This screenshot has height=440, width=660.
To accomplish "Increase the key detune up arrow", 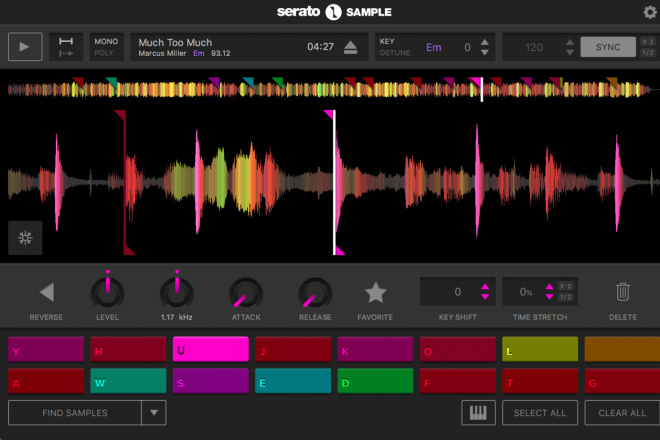I will (484, 42).
